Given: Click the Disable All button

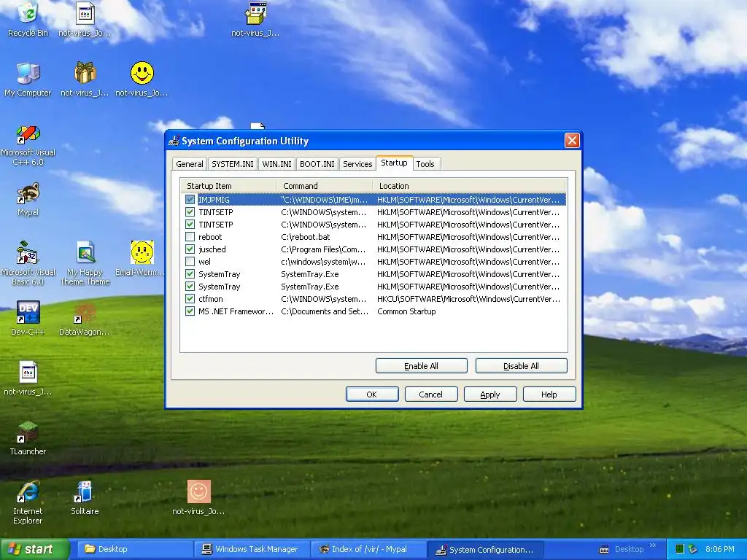Looking at the screenshot, I should [x=521, y=366].
